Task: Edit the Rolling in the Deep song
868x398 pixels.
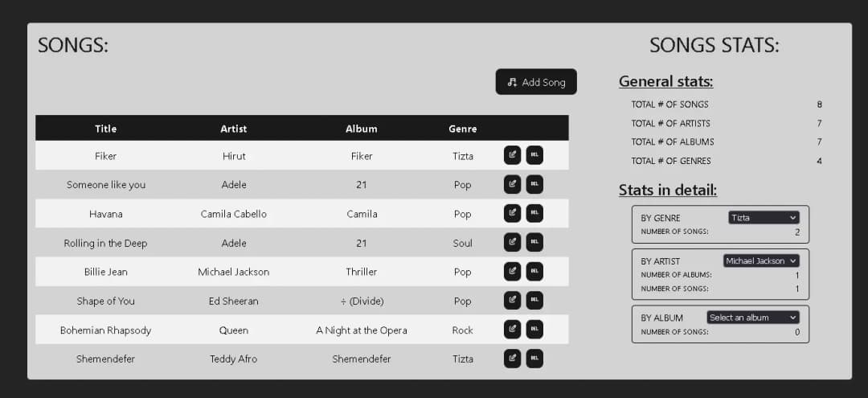Action: (512, 242)
